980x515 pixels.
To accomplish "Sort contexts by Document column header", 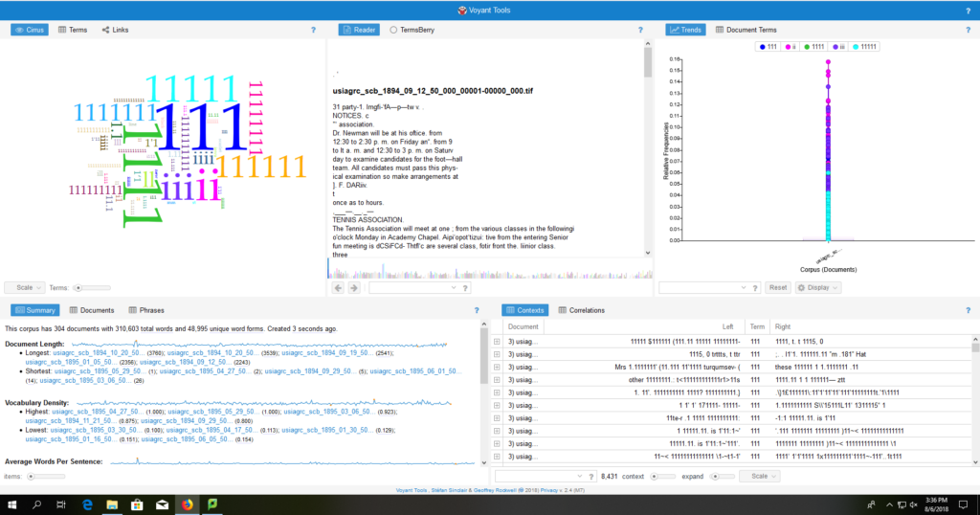I will pyautogui.click(x=523, y=326).
